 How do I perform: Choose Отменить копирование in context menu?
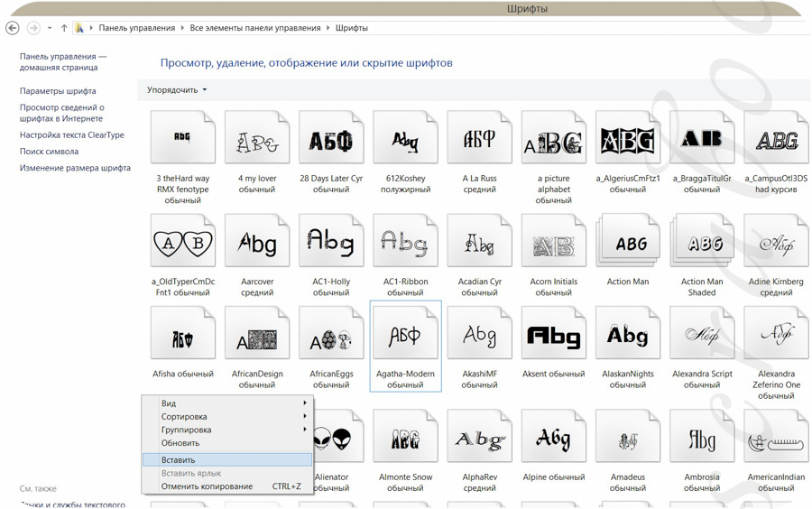(x=227, y=486)
